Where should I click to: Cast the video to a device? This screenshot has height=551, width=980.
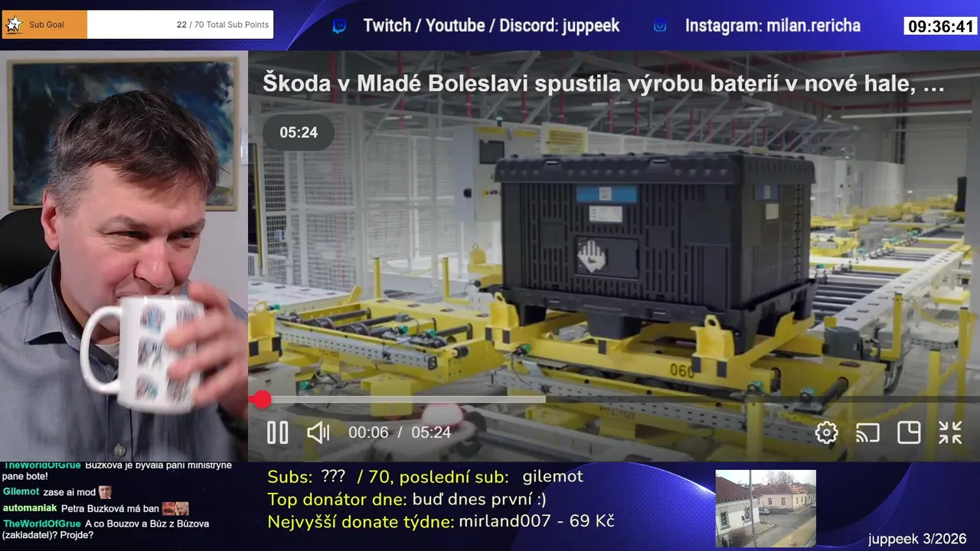pos(867,432)
